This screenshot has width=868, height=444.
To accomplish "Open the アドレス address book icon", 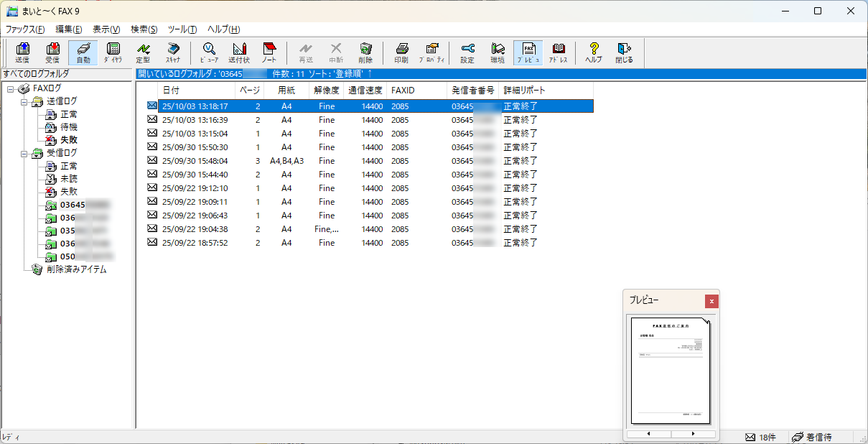I will 558,52.
